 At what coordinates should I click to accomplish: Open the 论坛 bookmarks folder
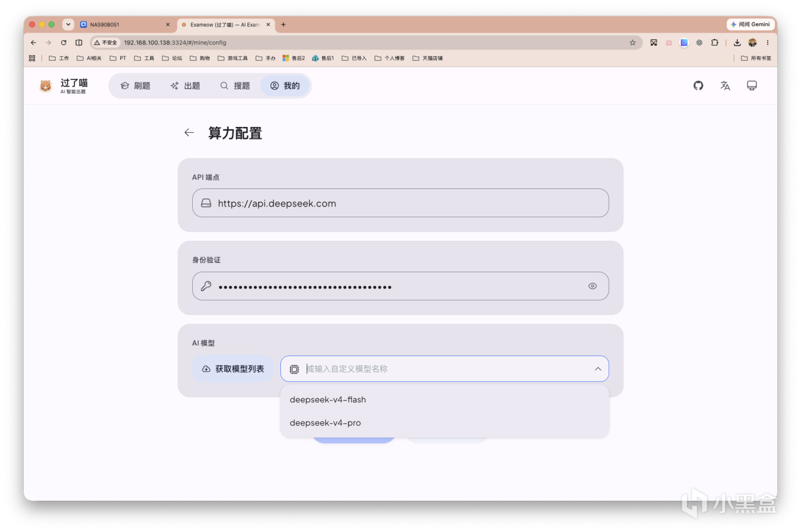pos(172,58)
